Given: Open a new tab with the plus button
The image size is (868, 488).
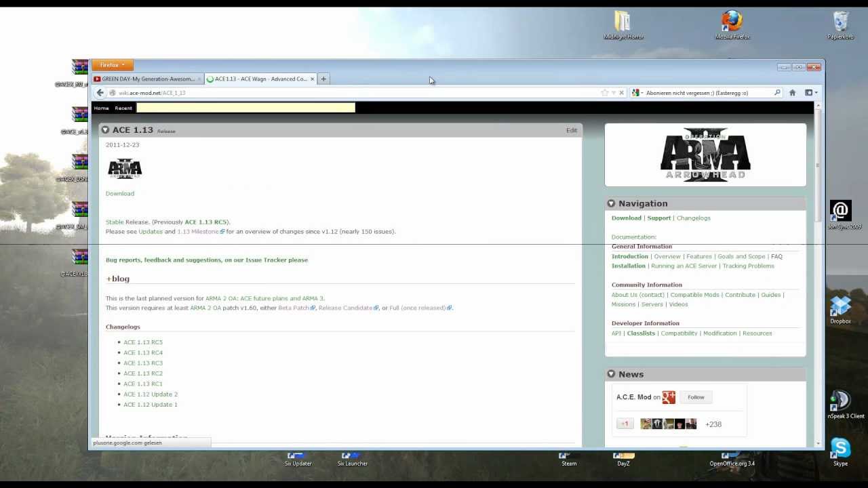Looking at the screenshot, I should coord(323,79).
